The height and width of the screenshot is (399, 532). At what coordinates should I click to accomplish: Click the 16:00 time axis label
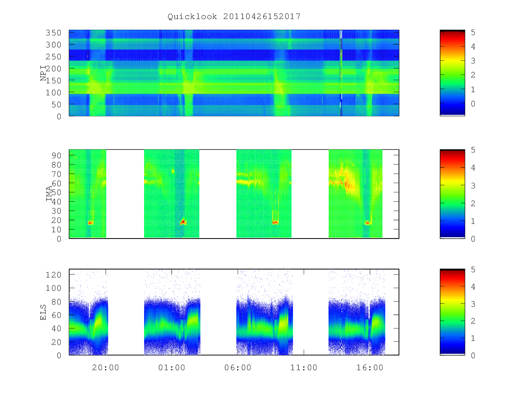(x=370, y=368)
